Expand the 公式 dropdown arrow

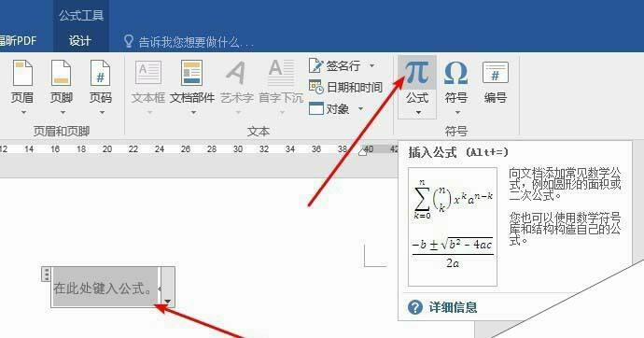(x=418, y=113)
